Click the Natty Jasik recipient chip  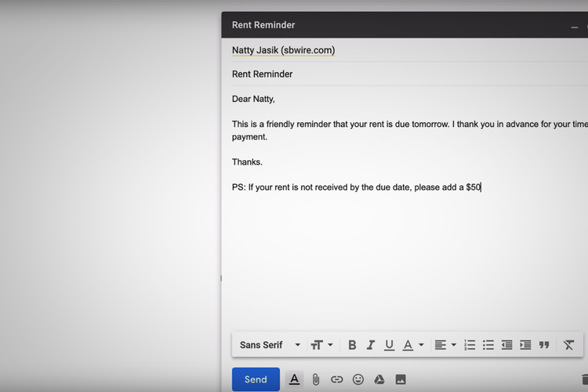tap(284, 50)
